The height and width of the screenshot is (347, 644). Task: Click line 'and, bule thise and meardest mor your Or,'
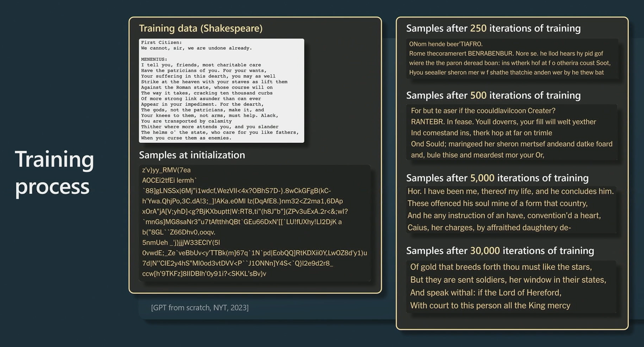[478, 155]
